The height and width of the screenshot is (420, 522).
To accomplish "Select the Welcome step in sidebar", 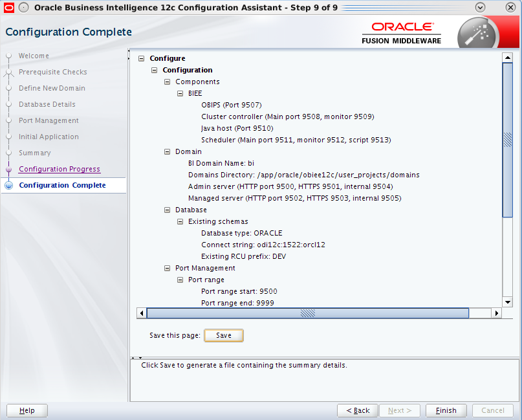I will pyautogui.click(x=34, y=56).
